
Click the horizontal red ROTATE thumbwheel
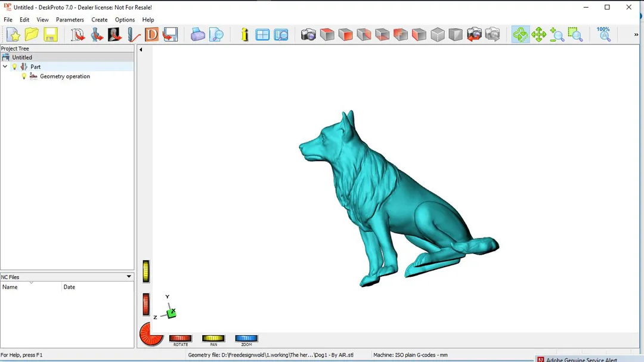point(180,338)
